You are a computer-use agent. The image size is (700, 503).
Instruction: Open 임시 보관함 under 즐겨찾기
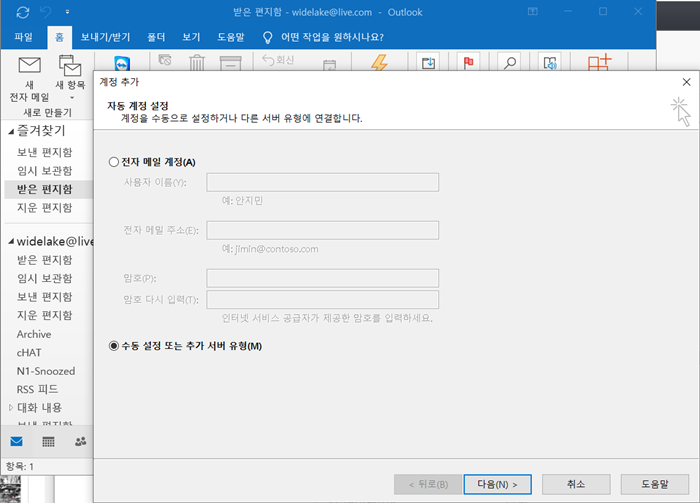[45, 170]
